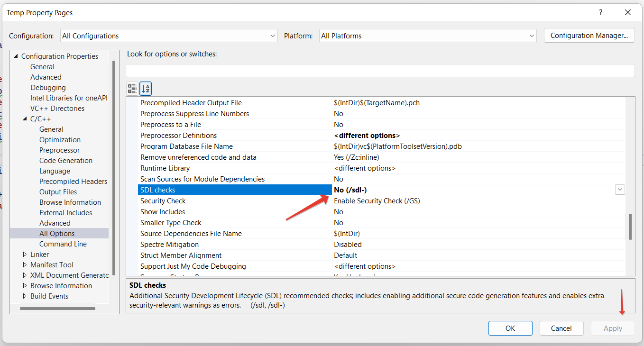644x346 pixels.
Task: Confirm changes with OK
Action: pos(510,328)
